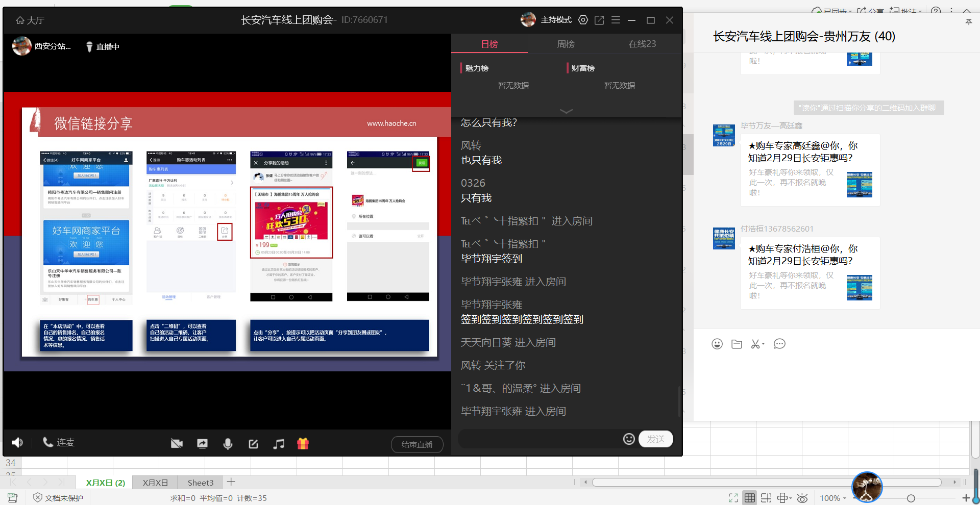Open emoji picker in live chat input

[x=629, y=439]
